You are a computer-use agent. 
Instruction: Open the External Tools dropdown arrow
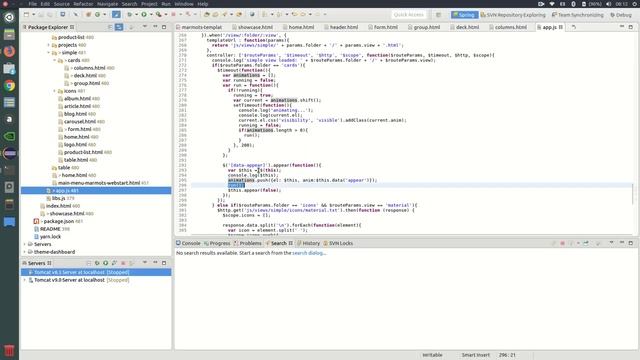166,15
